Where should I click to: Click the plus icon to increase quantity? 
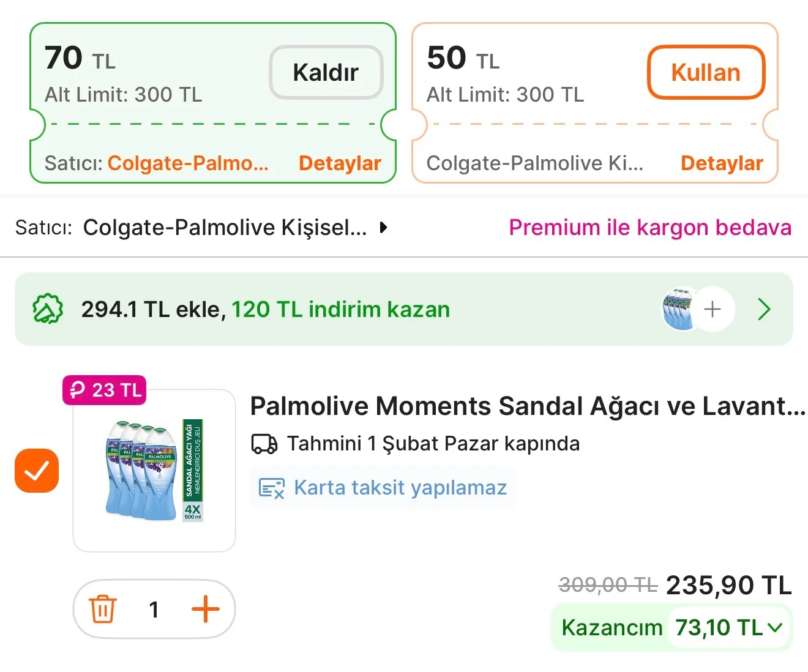206,609
